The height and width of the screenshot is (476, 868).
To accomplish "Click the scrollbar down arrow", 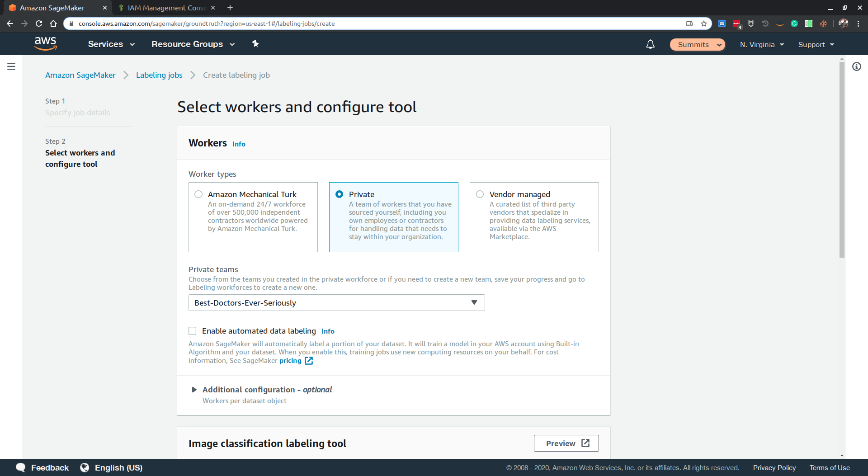I will [842, 456].
